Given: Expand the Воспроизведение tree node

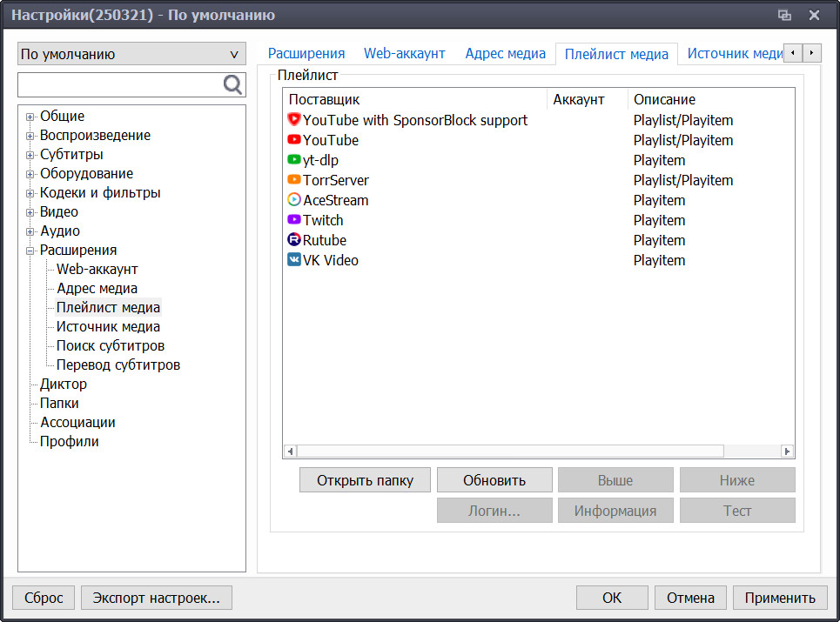Looking at the screenshot, I should 30,136.
